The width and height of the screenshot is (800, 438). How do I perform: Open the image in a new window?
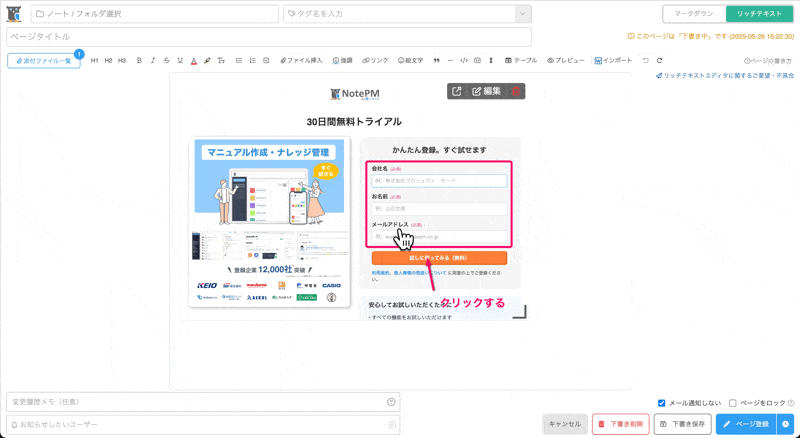[457, 91]
